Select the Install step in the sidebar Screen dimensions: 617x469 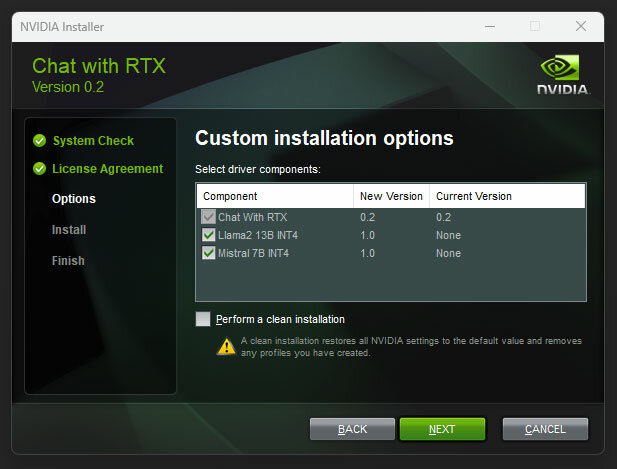point(69,230)
